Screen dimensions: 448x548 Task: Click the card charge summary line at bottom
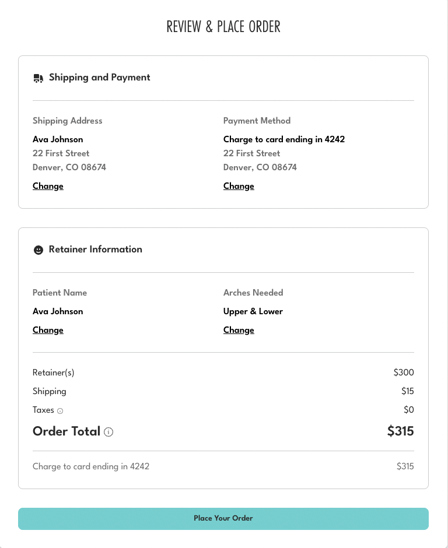[223, 467]
